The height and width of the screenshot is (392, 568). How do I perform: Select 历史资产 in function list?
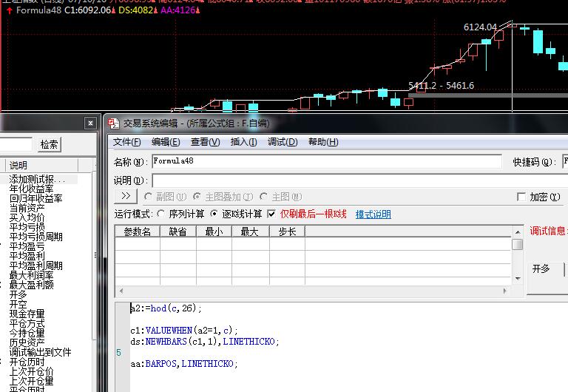pyautogui.click(x=27, y=342)
